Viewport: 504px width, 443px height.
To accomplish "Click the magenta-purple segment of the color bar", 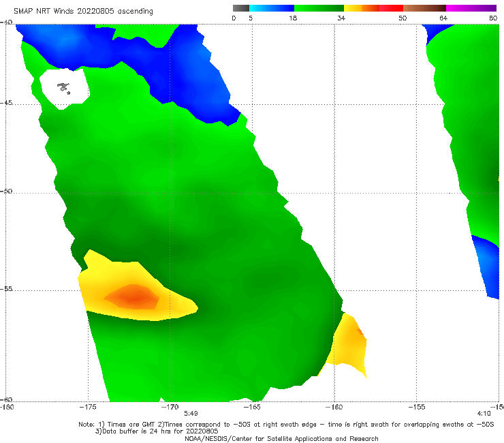I will tap(471, 8).
